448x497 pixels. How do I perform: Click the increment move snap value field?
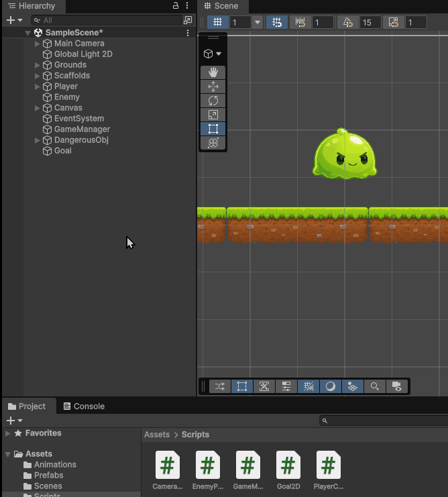(x=323, y=22)
